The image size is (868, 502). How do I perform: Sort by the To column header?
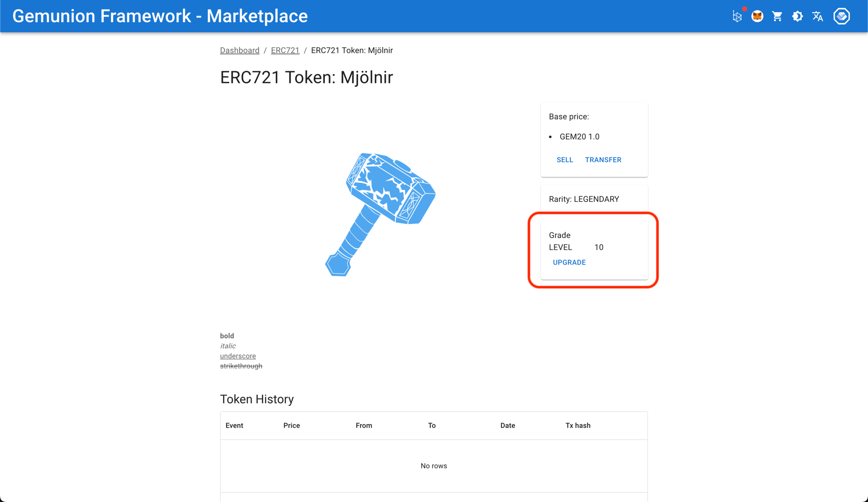(x=431, y=425)
